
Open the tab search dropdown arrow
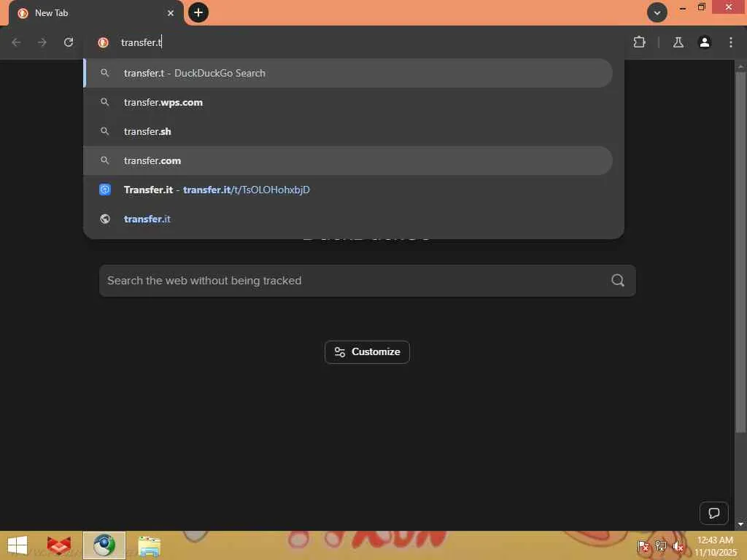click(657, 13)
